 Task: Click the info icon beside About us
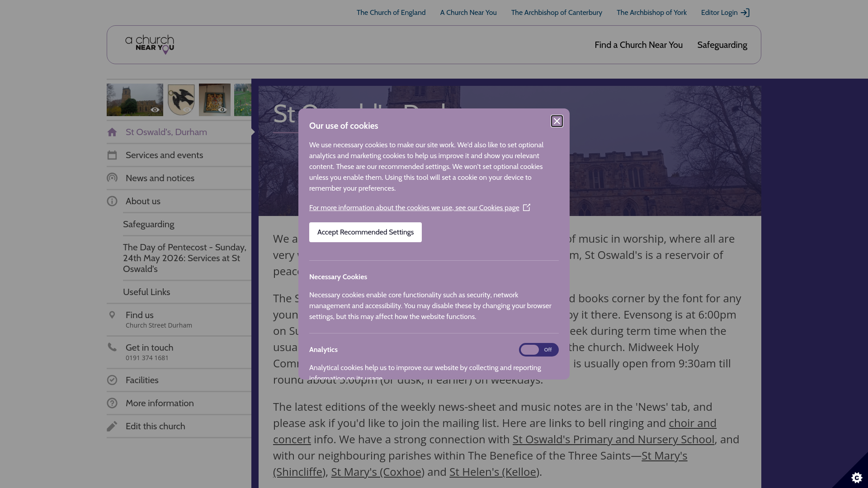coord(112,202)
